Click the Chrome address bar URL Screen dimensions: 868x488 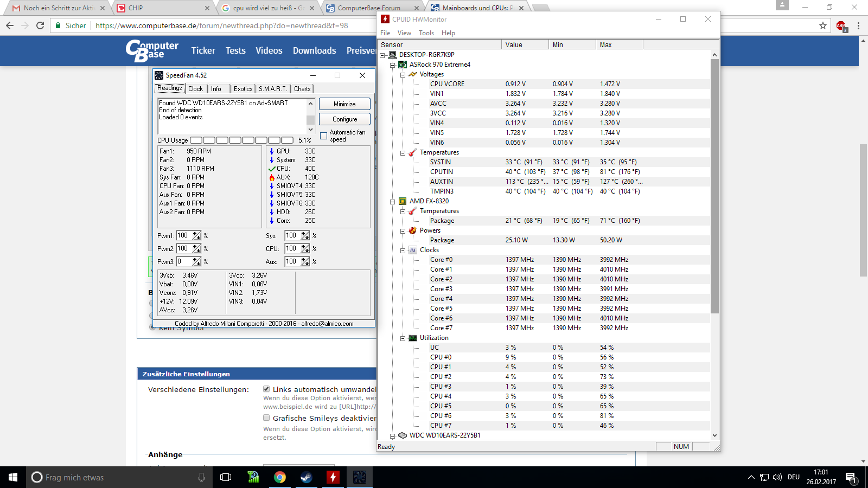(222, 25)
